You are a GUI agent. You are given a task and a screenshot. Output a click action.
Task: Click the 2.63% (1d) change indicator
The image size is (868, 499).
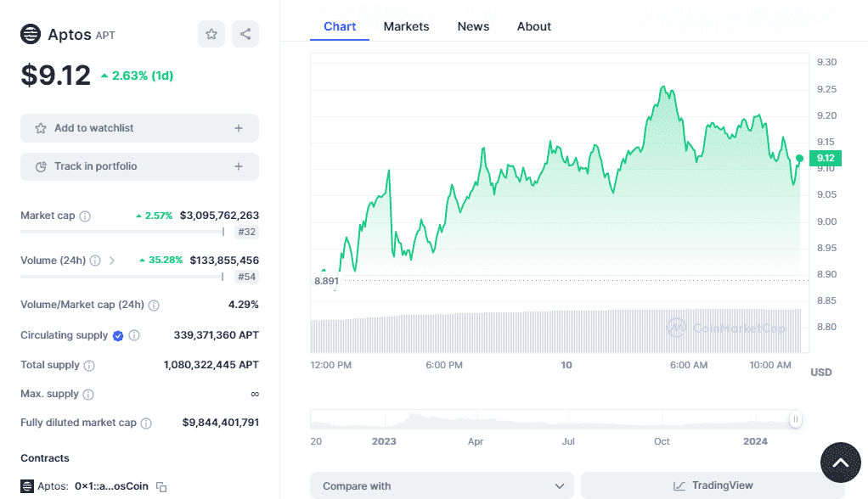click(138, 76)
